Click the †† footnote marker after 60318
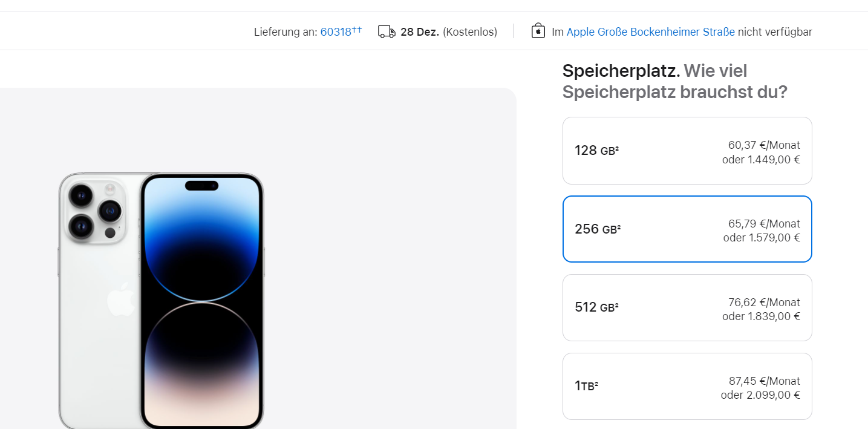 click(357, 29)
